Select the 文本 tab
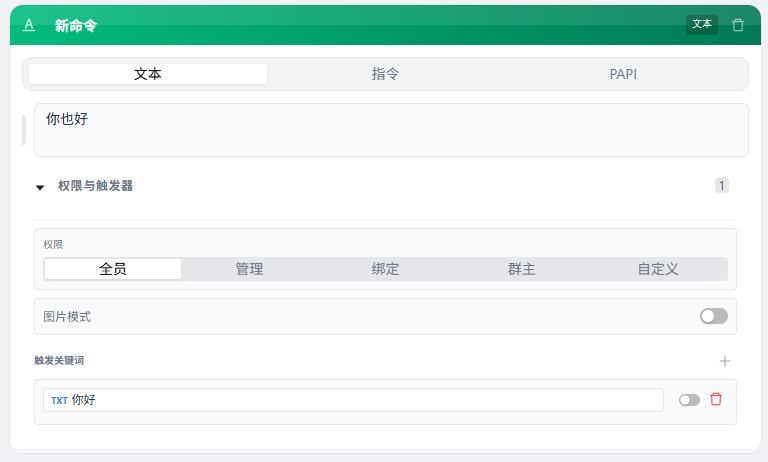Screen dimensions: 768x462 click(x=148, y=74)
